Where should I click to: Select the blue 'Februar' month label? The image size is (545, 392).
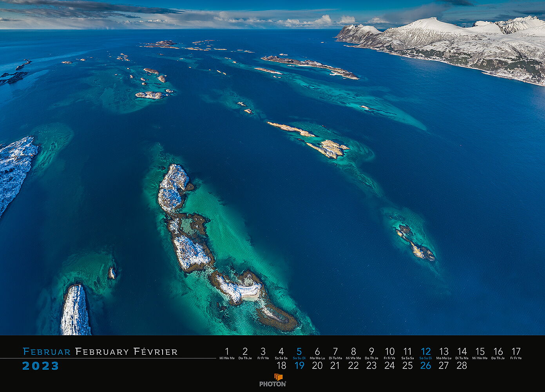point(47,352)
